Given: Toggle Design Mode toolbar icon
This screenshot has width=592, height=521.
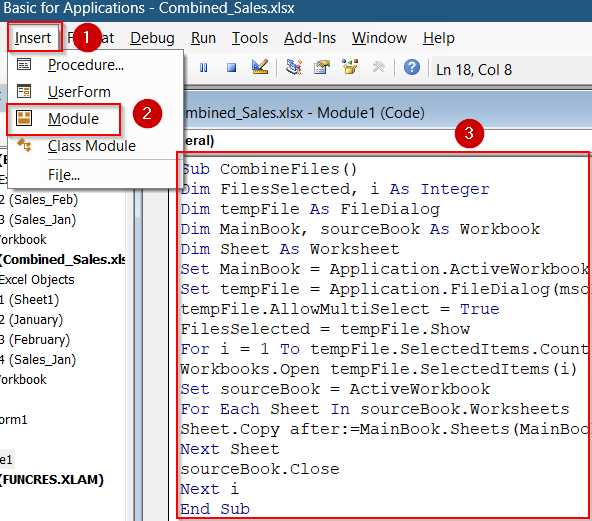Looking at the screenshot, I should pos(260,67).
